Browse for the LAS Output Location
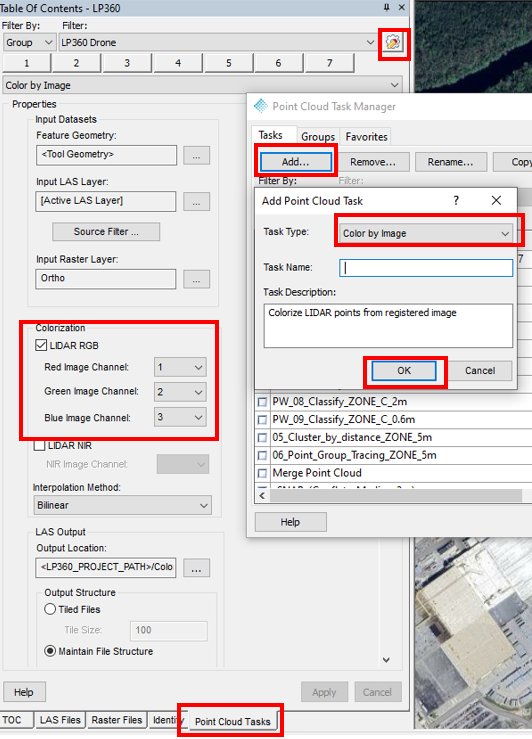 click(196, 568)
